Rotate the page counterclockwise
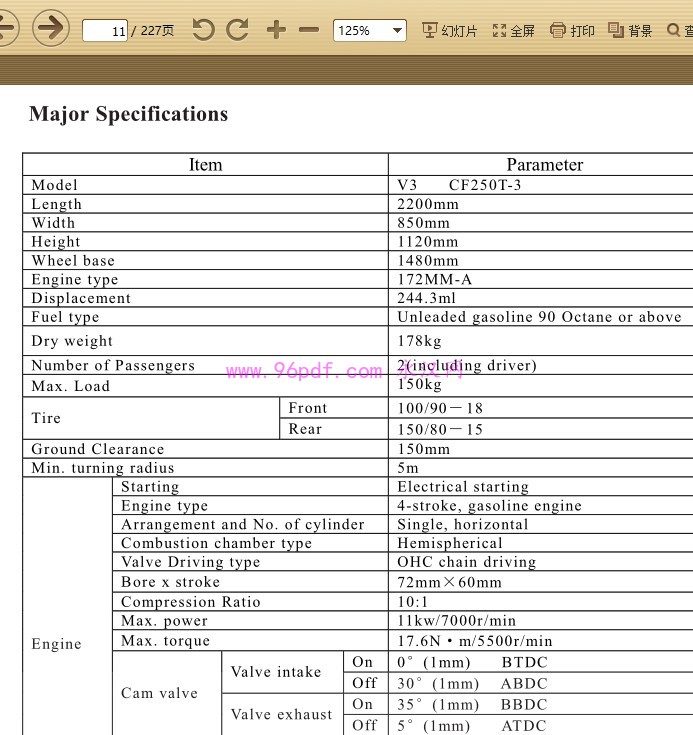 tap(203, 30)
